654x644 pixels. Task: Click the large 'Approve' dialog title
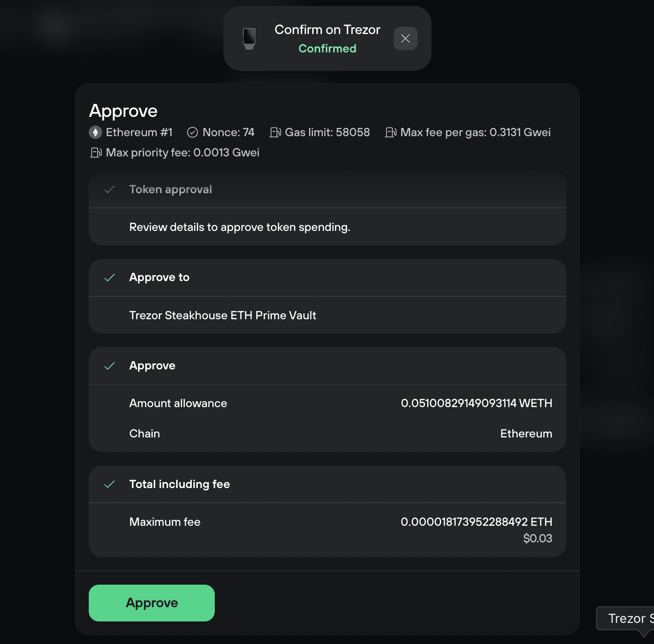[x=123, y=111]
